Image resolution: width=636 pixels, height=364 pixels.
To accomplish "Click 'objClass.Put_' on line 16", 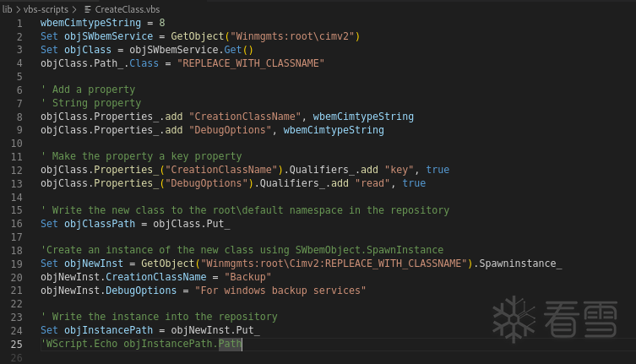I will point(192,224).
